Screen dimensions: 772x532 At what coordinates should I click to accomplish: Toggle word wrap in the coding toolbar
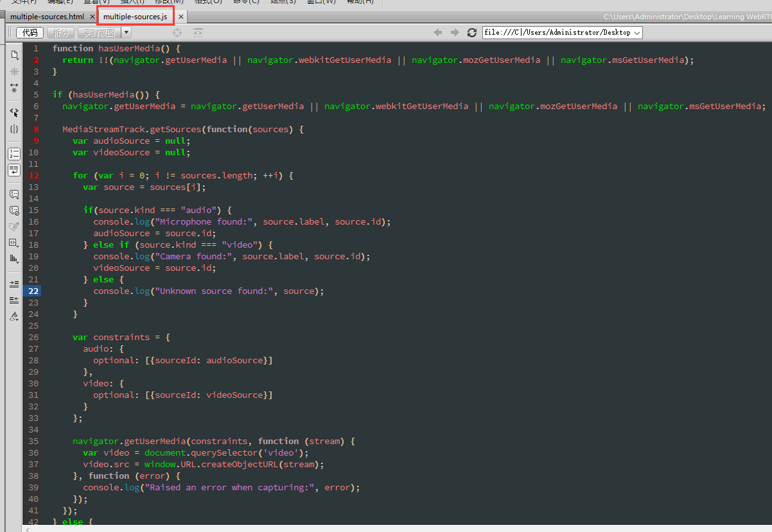14,170
